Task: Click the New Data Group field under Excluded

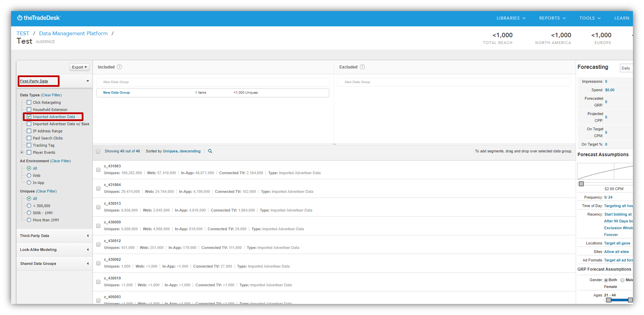Action: pos(454,82)
